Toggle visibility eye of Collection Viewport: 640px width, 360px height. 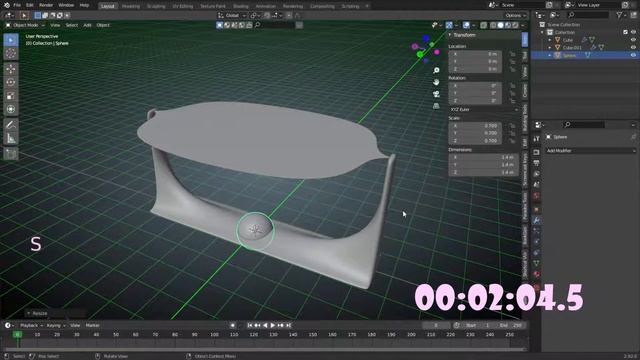click(x=633, y=32)
